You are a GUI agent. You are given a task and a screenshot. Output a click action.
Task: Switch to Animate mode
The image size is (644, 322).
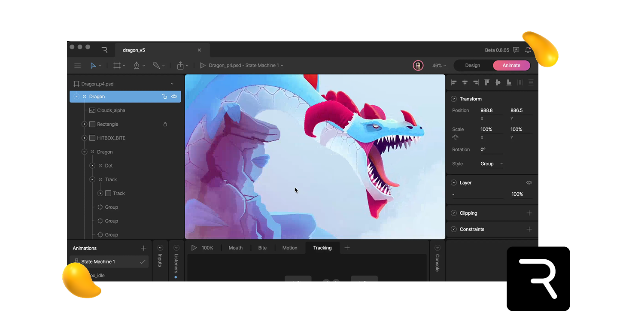[511, 66]
